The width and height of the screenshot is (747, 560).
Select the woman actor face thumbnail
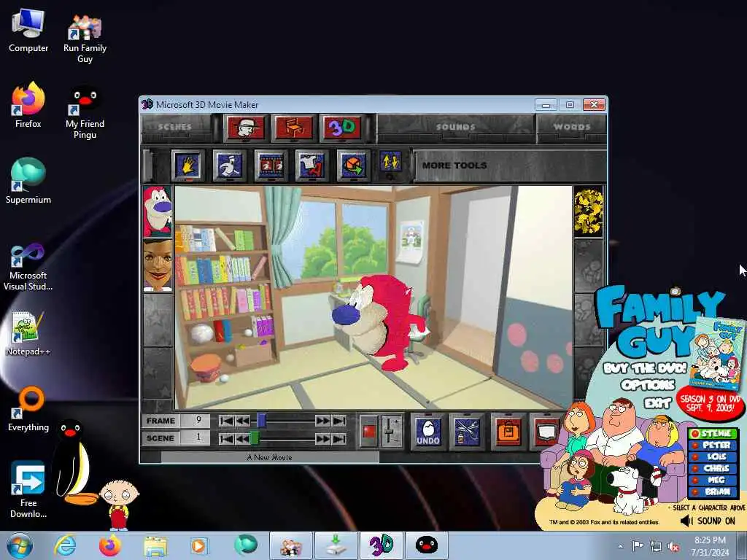pos(158,265)
